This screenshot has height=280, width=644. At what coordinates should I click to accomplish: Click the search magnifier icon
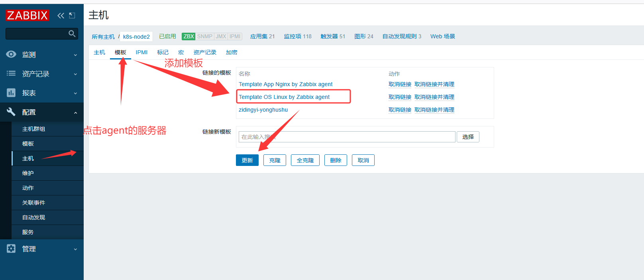(x=72, y=34)
